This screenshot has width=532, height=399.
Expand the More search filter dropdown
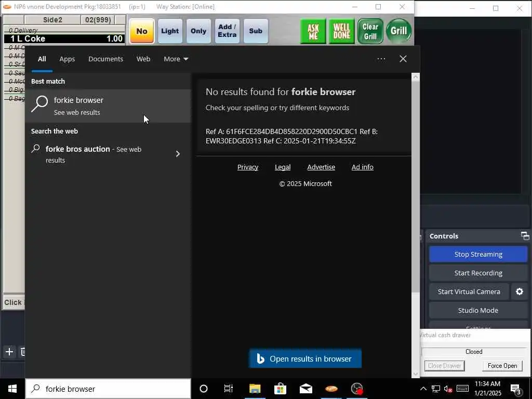click(176, 59)
